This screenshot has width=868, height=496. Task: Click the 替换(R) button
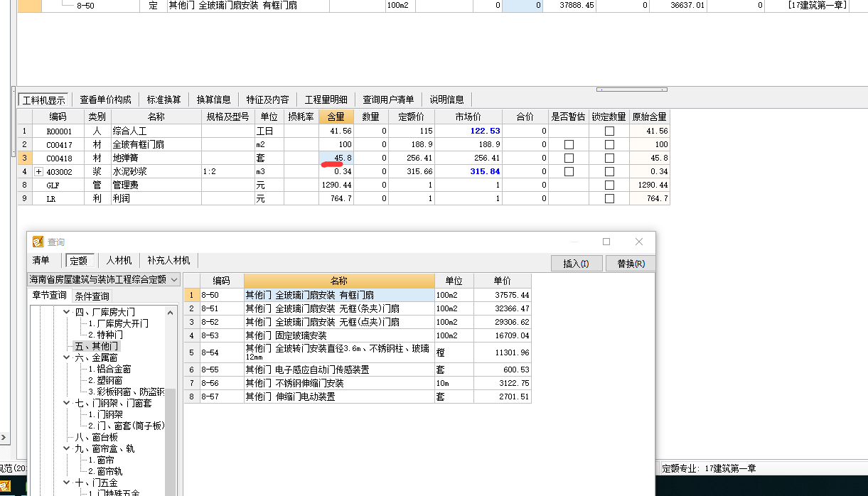(x=631, y=264)
